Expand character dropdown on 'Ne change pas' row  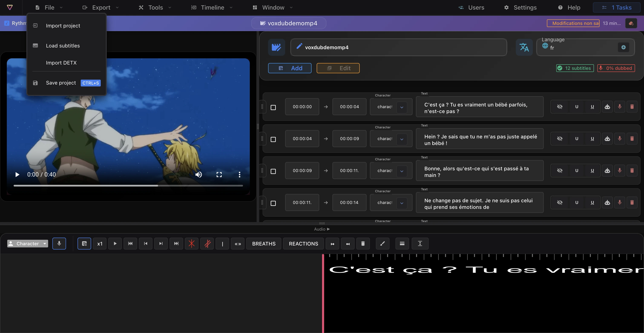(402, 203)
